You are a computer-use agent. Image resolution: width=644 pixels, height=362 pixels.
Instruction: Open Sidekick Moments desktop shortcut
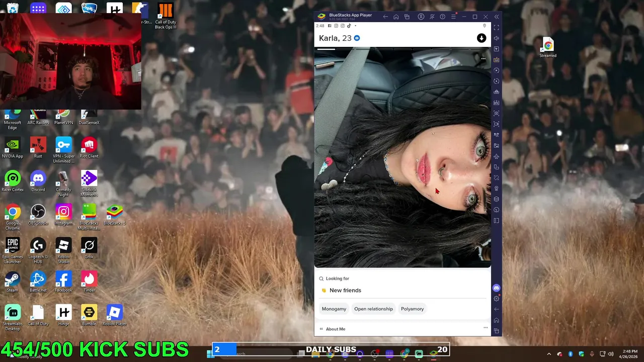click(89, 184)
